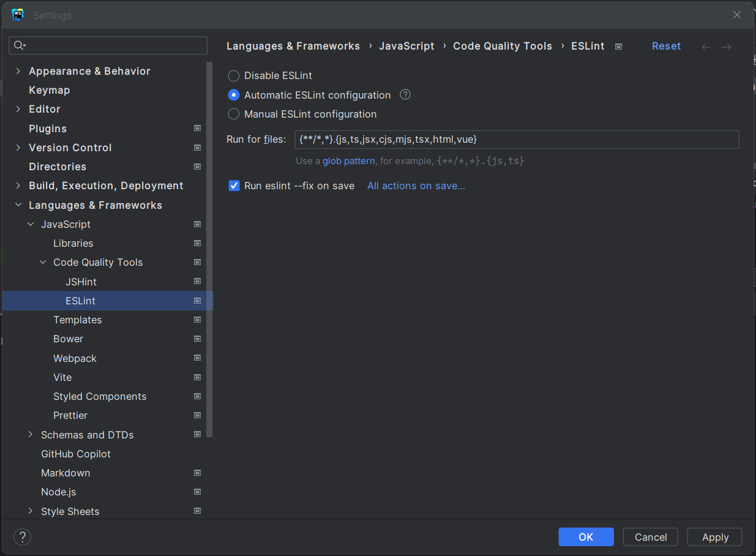Click project settings icon on Styled Components row
Screen dimensions: 756x556
(x=197, y=396)
